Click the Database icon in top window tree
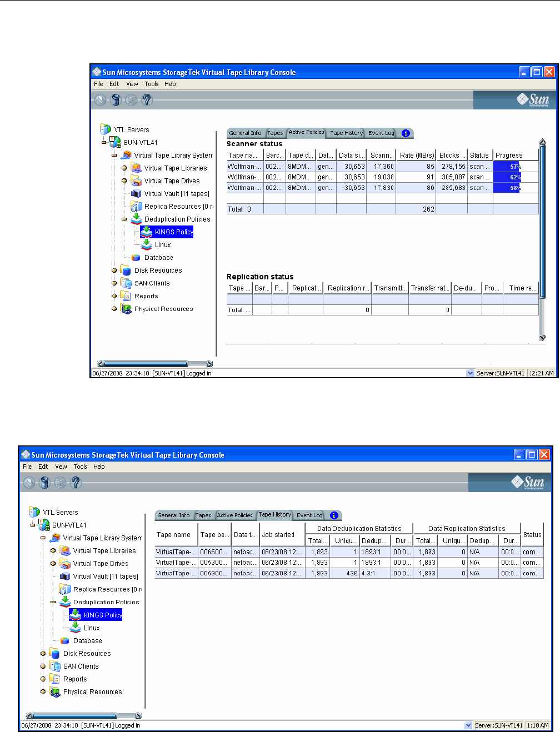Viewport: 560px width, 732px height. coord(136,258)
